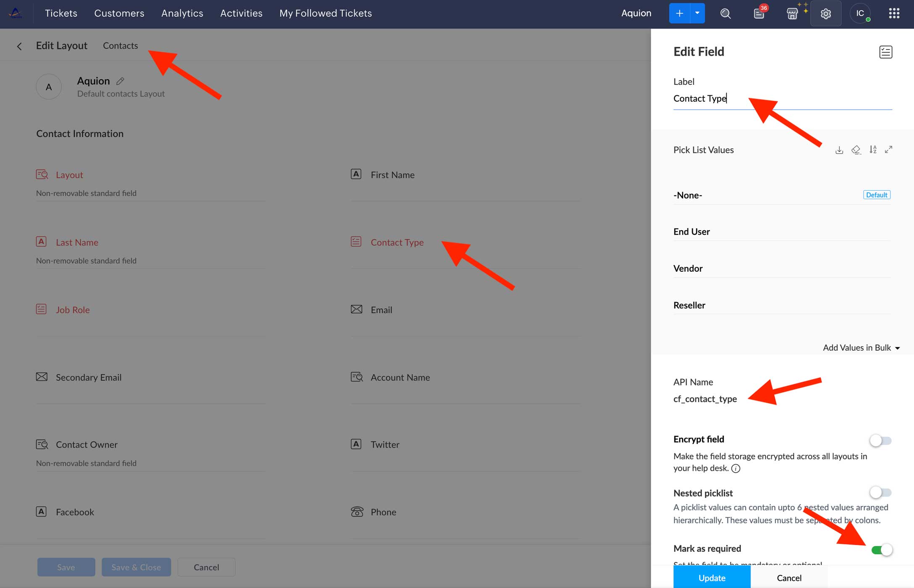The width and height of the screenshot is (914, 588).
Task: Open notifications icon with 36 badge
Action: click(x=759, y=14)
